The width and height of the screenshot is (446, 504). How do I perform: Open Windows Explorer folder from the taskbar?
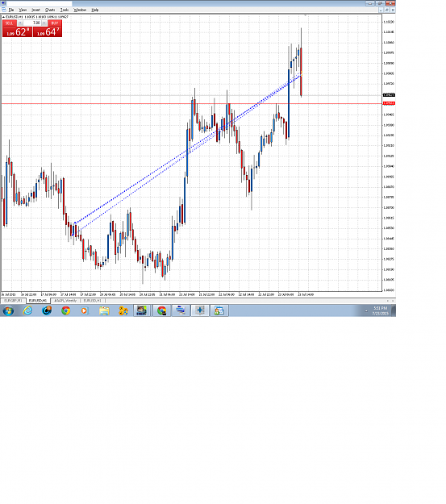(104, 310)
